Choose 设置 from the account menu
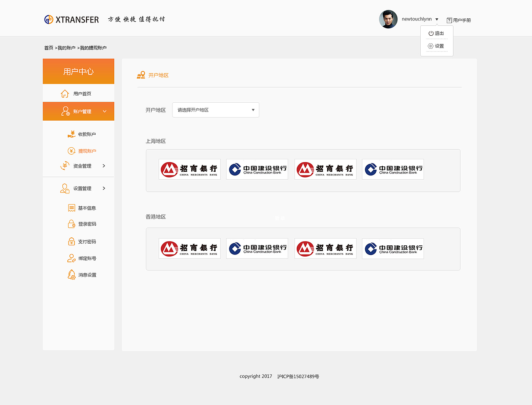Image resolution: width=532 pixels, height=405 pixels. 439,46
